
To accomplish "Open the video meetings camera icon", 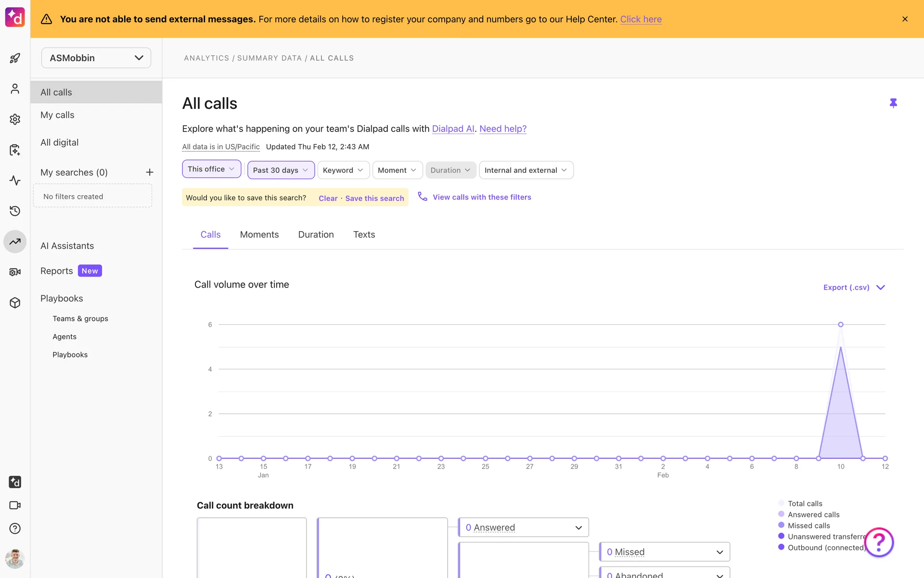I will (x=15, y=505).
